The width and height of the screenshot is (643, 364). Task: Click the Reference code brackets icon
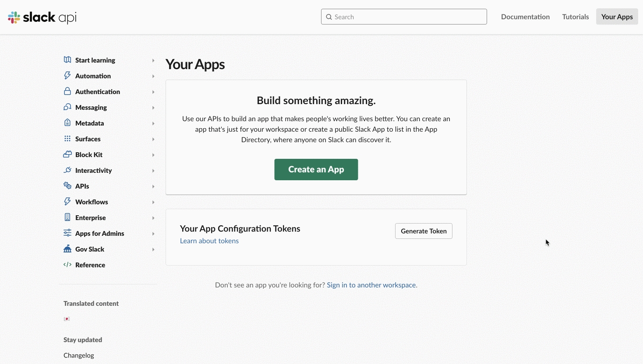click(67, 265)
